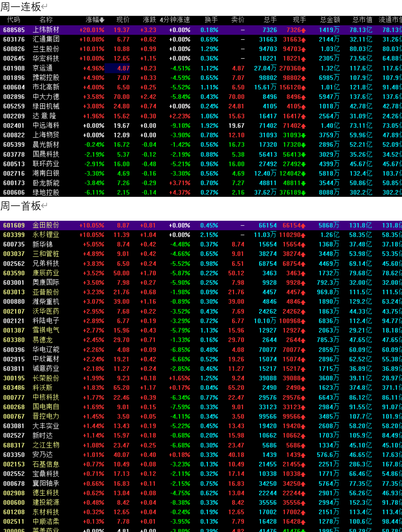Click red up arrow in 金田股份 row
This screenshot has height=532, width=402.
304,226
